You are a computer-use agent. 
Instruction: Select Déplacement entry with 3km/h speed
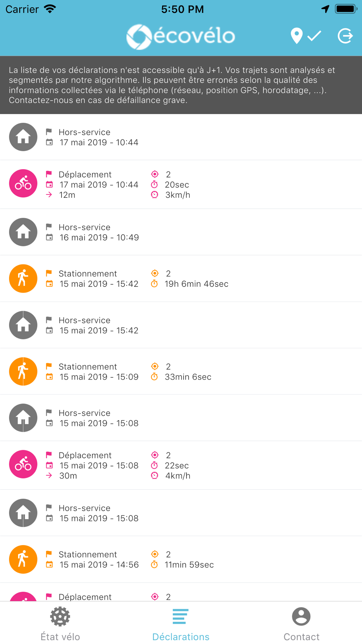[x=181, y=184]
